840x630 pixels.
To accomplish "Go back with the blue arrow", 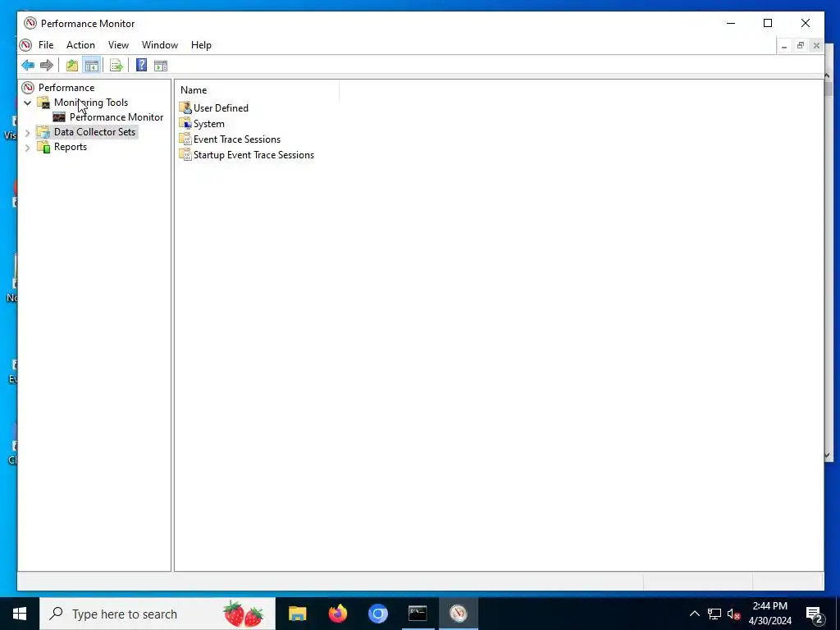I will pos(28,66).
